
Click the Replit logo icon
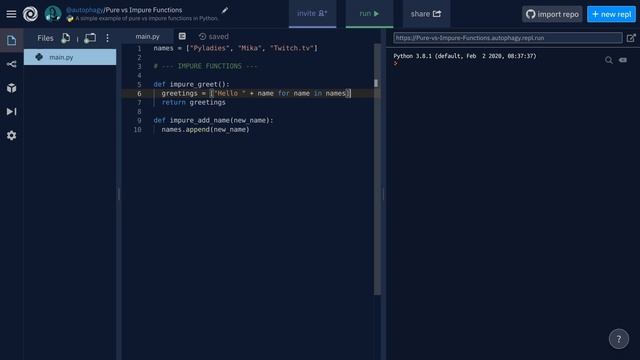[x=30, y=14]
